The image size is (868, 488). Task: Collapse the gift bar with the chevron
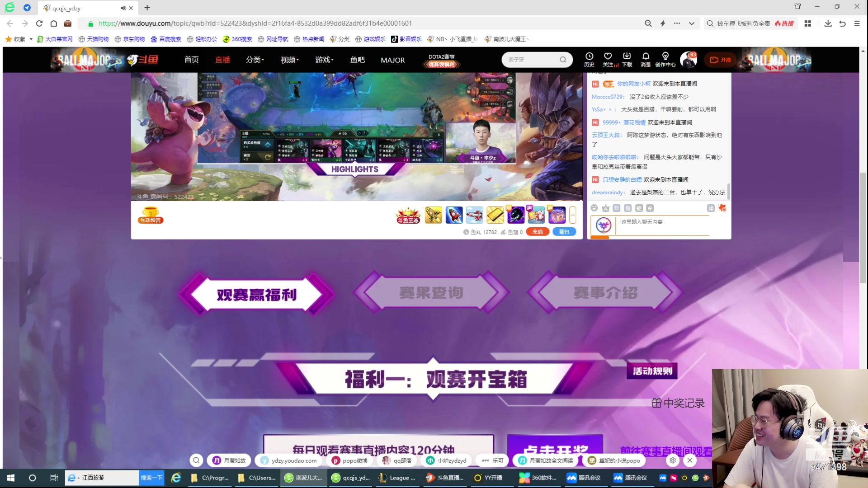point(573,215)
